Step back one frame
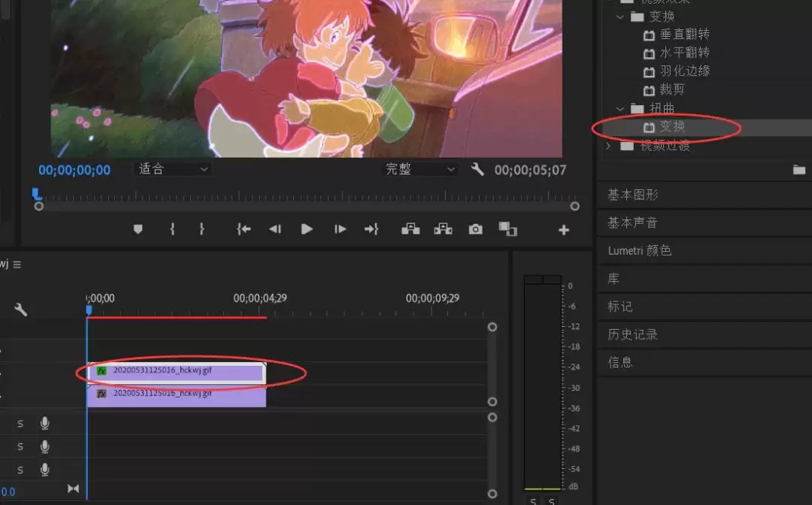 (x=275, y=229)
